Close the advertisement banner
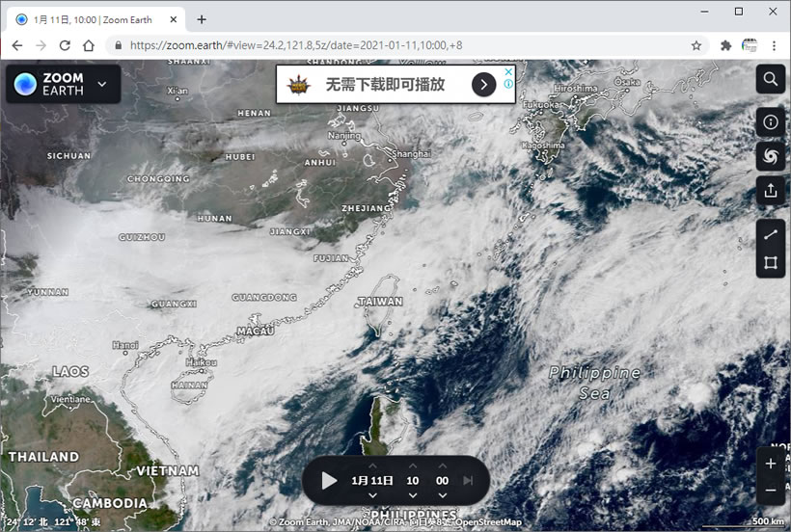791x532 pixels. (508, 71)
